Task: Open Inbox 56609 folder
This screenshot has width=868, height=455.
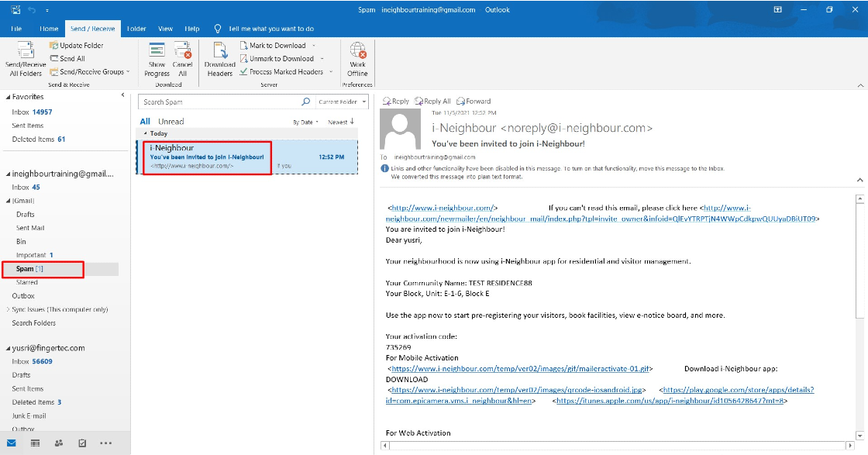Action: point(32,361)
